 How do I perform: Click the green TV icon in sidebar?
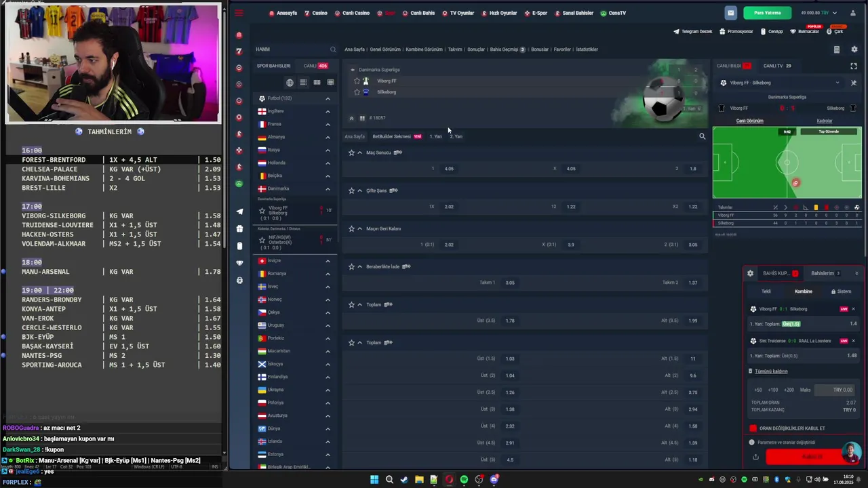239,184
